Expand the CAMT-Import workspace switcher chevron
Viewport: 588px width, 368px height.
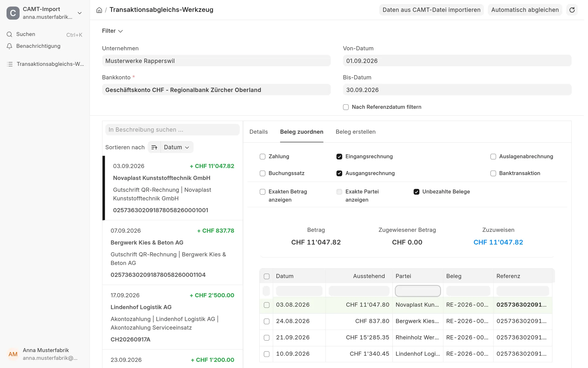tap(80, 13)
